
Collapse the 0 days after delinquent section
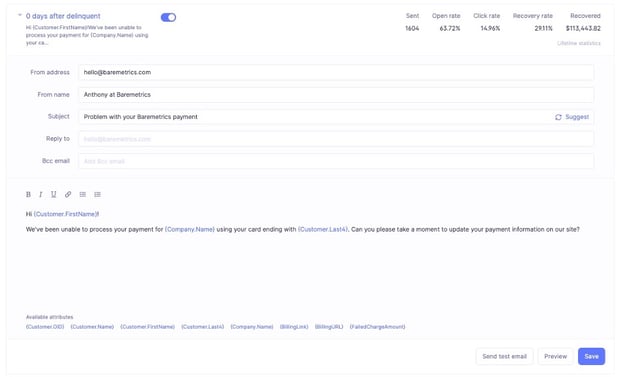click(x=19, y=15)
